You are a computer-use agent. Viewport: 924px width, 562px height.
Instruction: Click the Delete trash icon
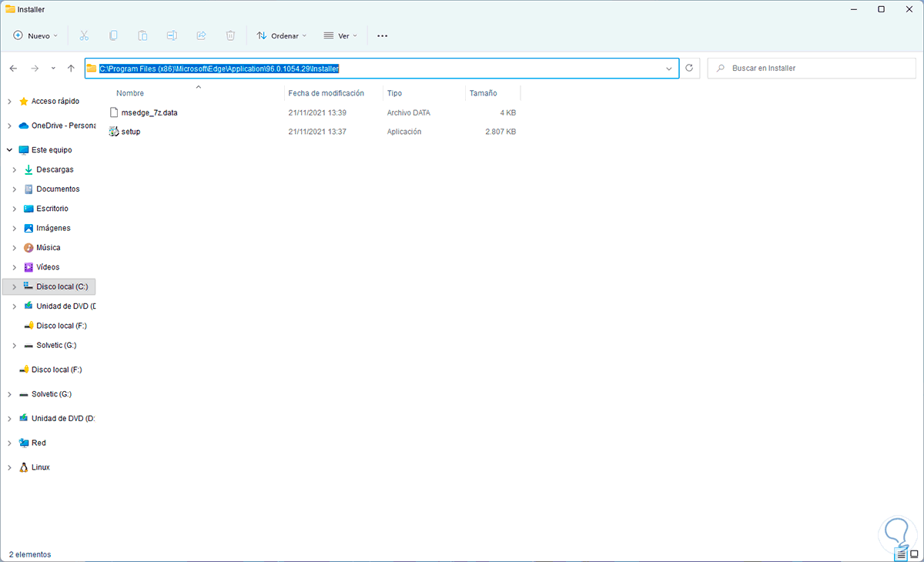[230, 35]
